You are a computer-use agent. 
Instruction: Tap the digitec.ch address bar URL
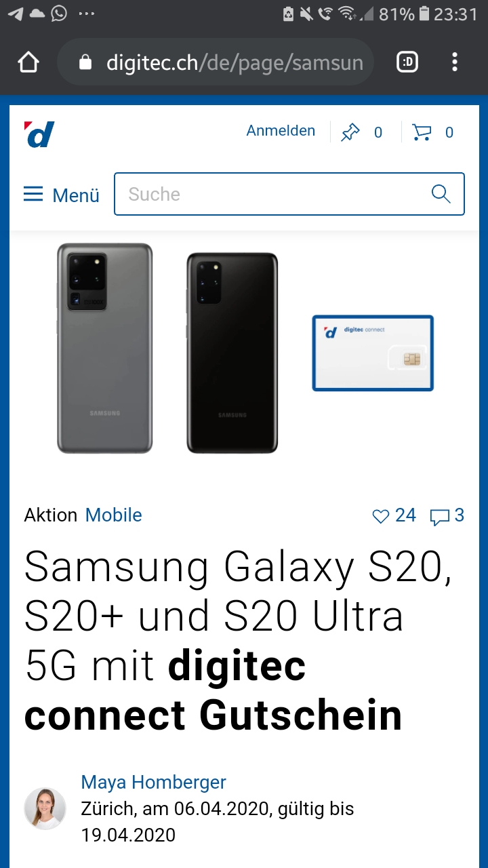coord(235,63)
